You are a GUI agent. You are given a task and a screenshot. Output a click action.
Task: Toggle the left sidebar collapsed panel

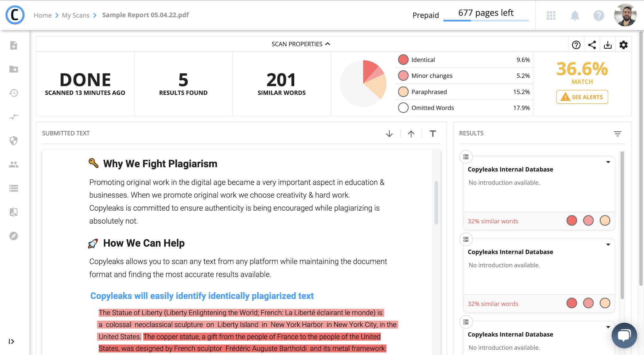[12, 341]
